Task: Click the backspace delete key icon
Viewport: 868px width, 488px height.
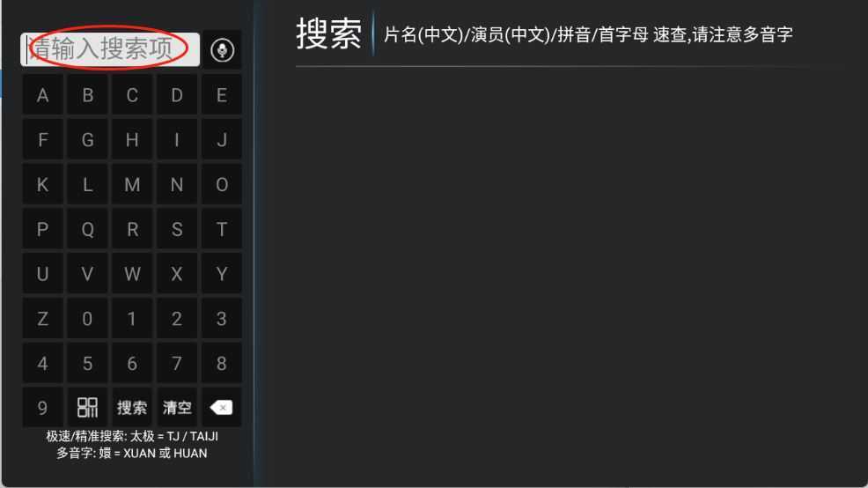Action: tap(222, 408)
